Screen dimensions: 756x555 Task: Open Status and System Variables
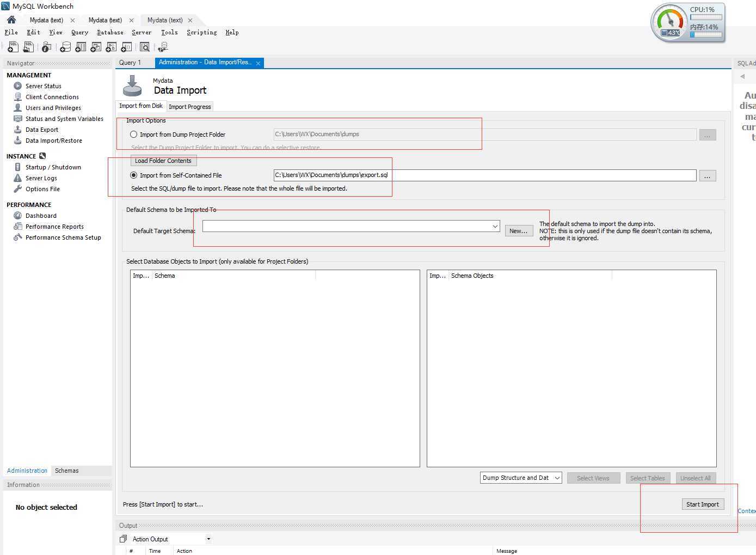pyautogui.click(x=64, y=119)
